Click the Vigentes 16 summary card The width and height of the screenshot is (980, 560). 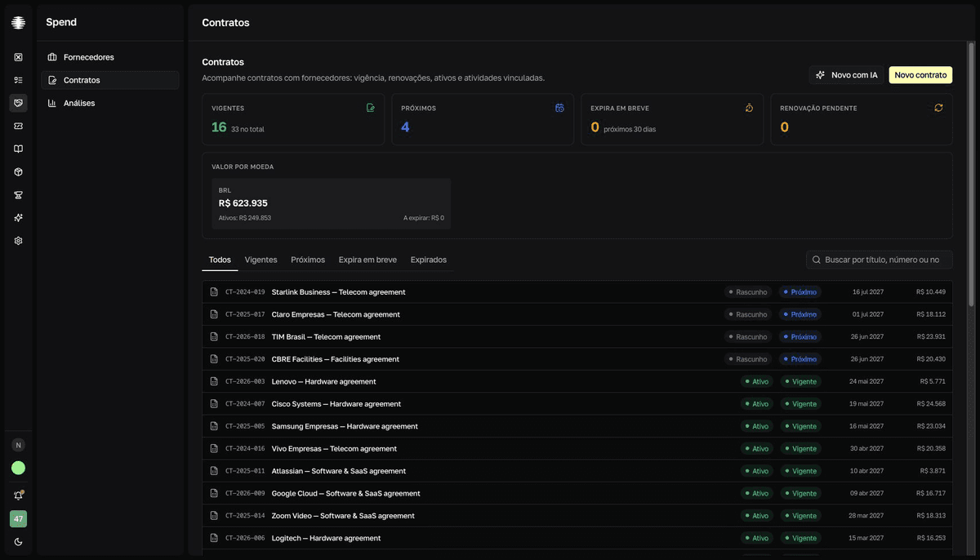tap(293, 119)
